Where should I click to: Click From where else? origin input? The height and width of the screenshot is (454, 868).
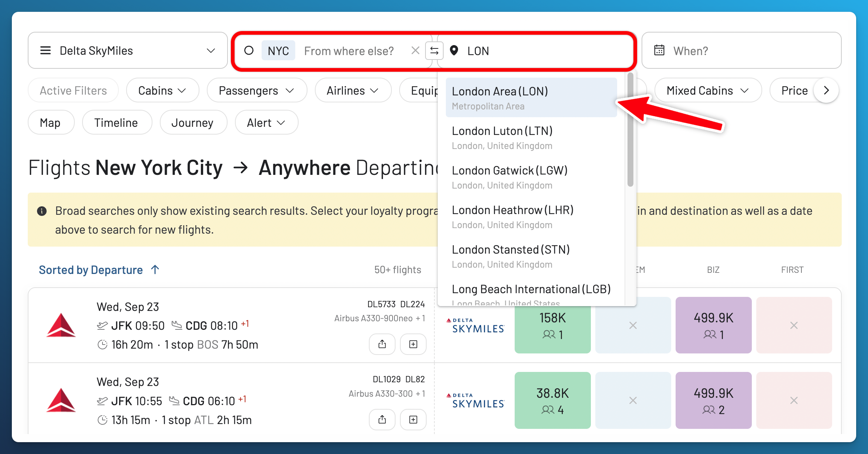click(349, 51)
